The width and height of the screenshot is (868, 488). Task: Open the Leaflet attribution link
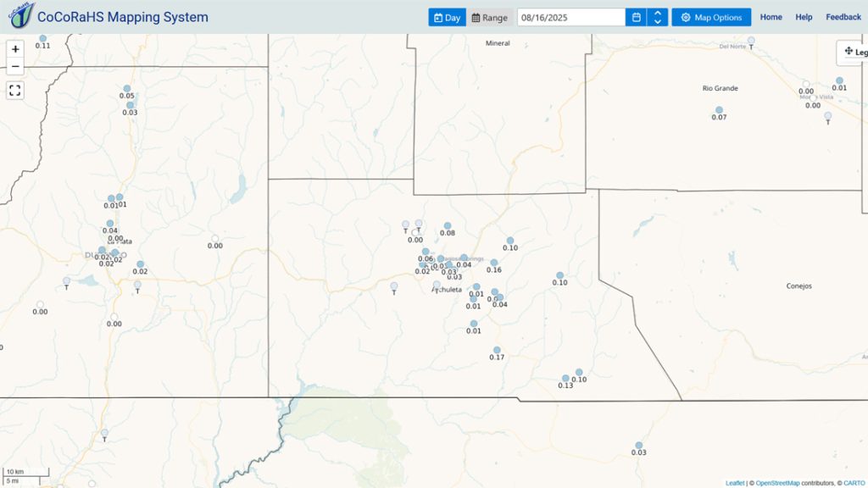point(735,483)
